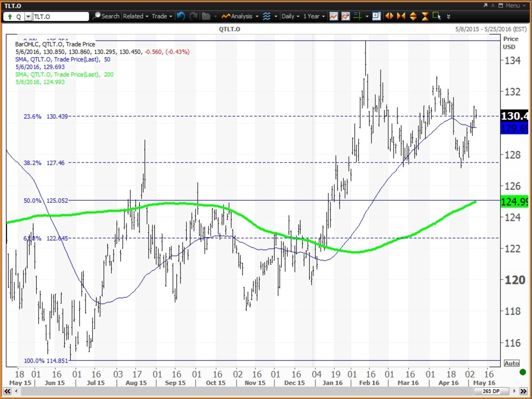Expand the chart vertically with orange arrows
532x399 pixels.
click(413, 16)
